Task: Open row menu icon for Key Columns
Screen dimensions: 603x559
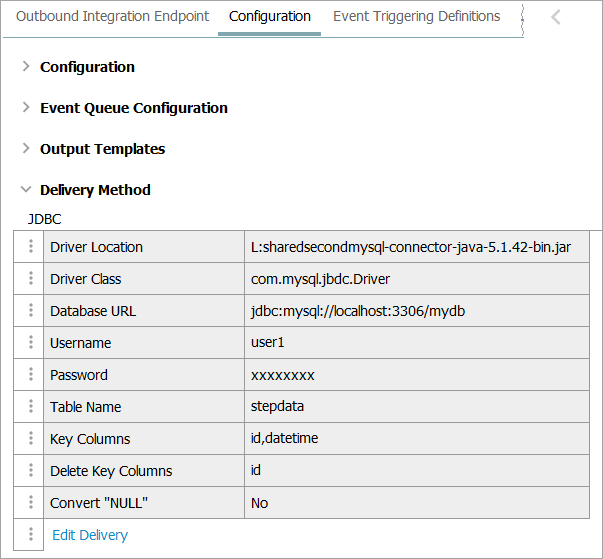Action: click(30, 439)
